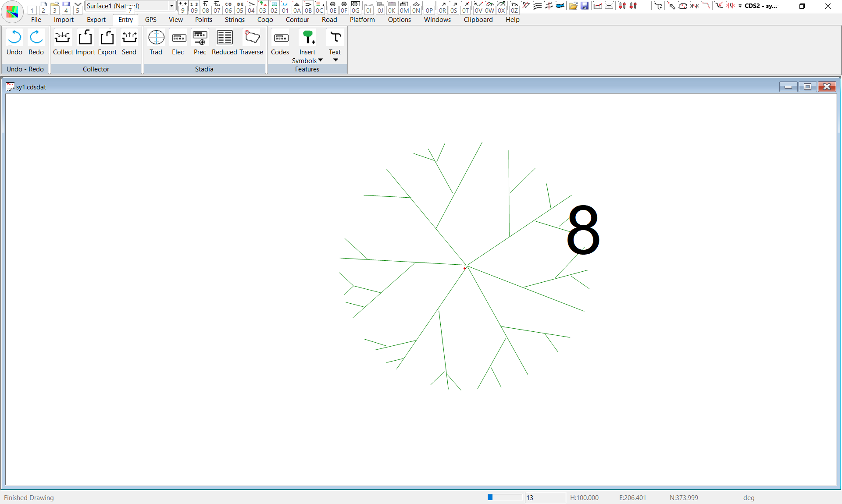
Task: Click the CDS application logo button
Action: coord(12,11)
